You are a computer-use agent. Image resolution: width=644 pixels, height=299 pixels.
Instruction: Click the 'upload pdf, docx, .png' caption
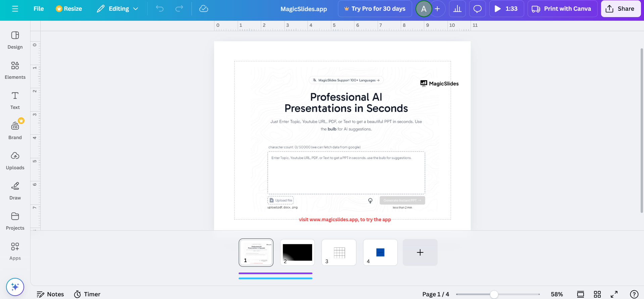point(282,207)
